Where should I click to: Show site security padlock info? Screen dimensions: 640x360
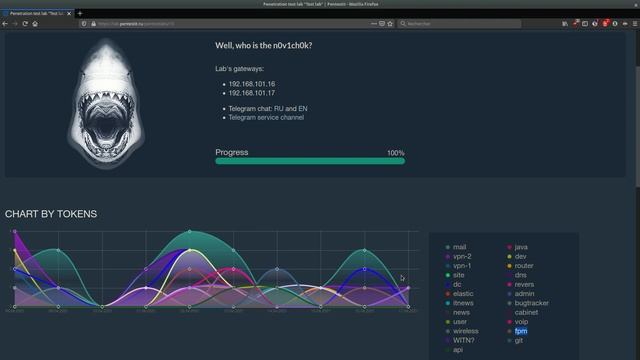93,24
